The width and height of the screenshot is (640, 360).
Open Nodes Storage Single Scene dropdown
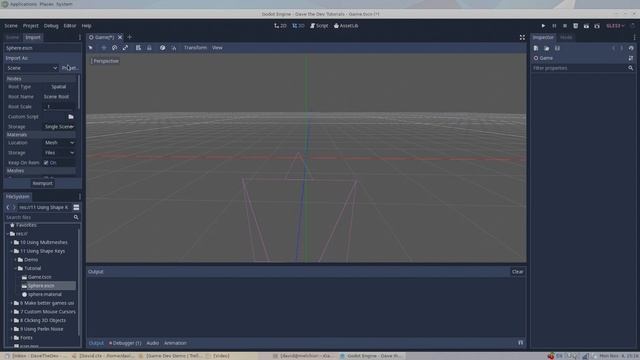click(x=59, y=127)
